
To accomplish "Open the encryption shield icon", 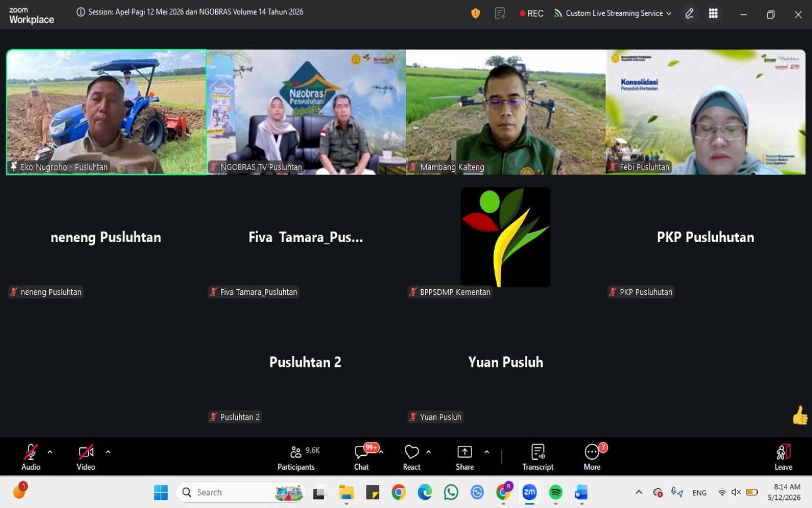I will coord(476,13).
